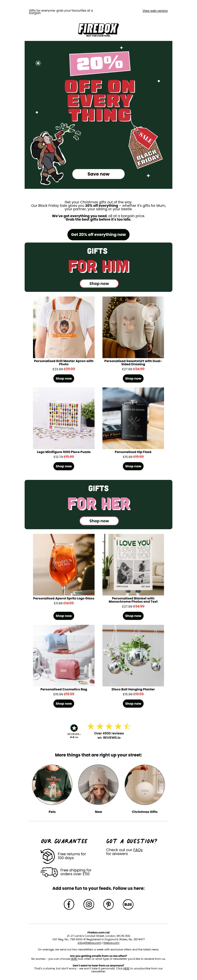Click Shop now under Gifts For Her
The height and width of the screenshot is (980, 197).
[x=99, y=521]
